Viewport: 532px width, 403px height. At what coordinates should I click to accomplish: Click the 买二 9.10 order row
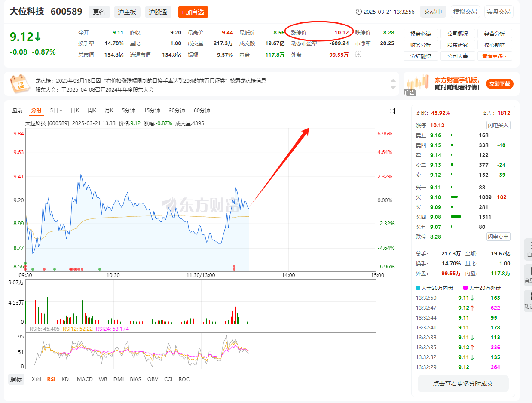click(463, 197)
